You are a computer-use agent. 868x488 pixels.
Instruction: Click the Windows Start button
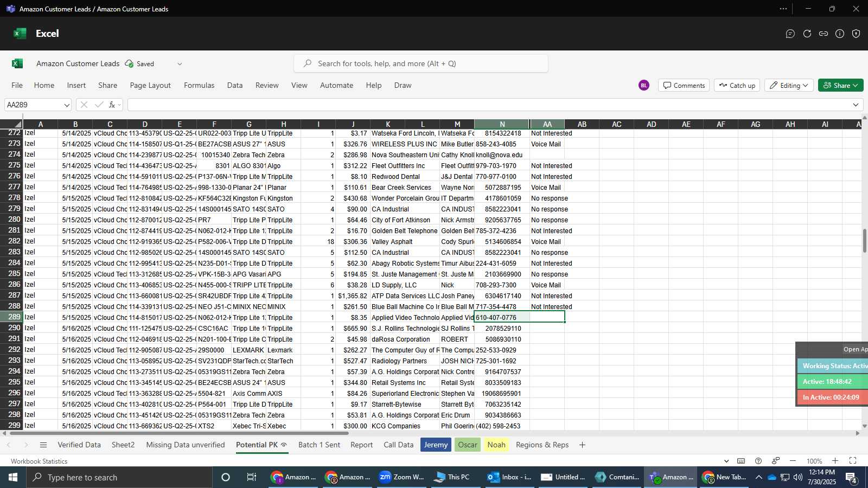coord(12,477)
